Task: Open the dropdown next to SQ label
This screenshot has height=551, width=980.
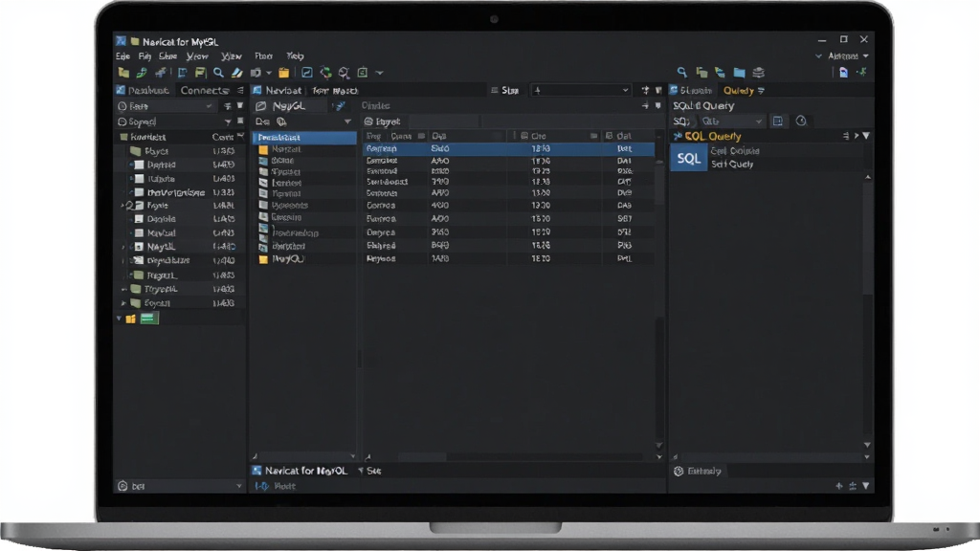Action: [x=731, y=121]
